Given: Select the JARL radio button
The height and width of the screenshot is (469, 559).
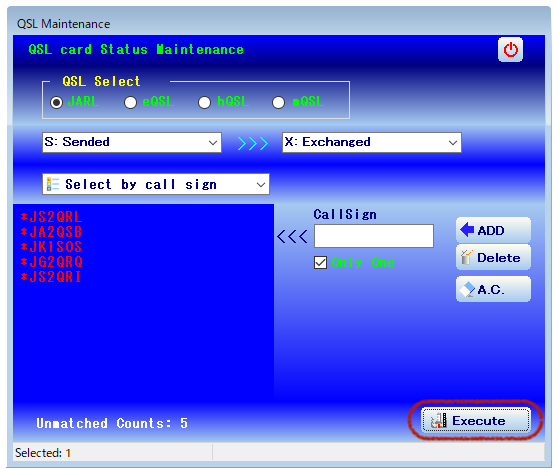Looking at the screenshot, I should coord(56,103).
